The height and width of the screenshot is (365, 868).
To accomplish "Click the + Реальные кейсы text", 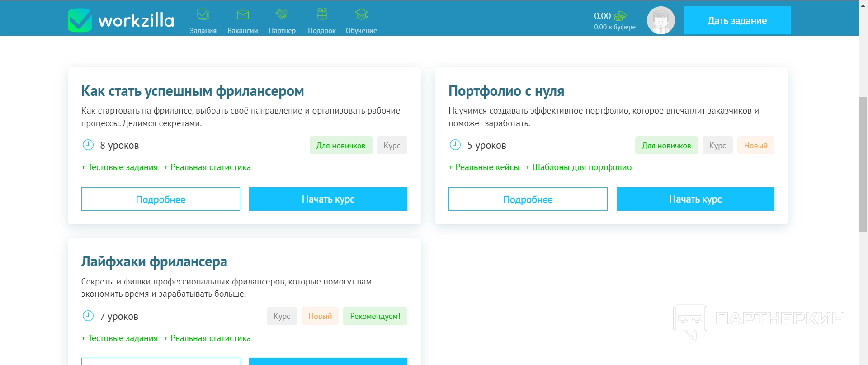I will [484, 167].
